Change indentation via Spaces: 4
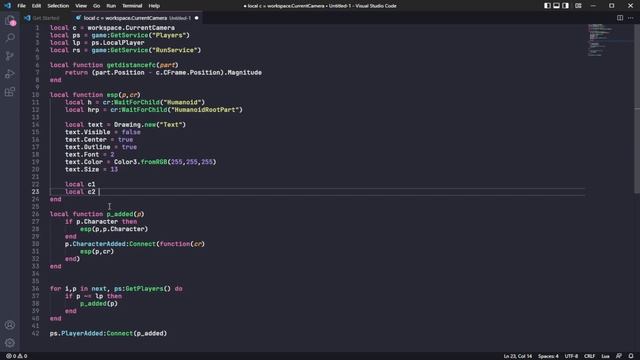The width and height of the screenshot is (640, 360). click(548, 356)
